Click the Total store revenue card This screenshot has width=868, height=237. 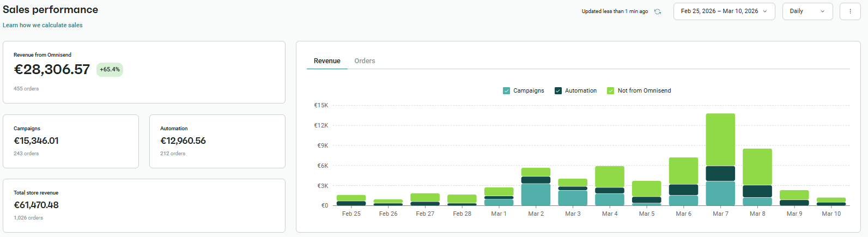pos(144,205)
